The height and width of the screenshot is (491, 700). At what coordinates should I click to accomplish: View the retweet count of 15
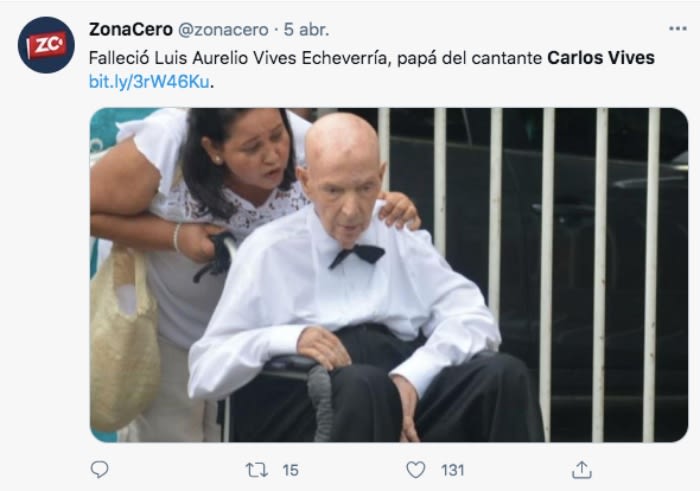pyautogui.click(x=290, y=470)
